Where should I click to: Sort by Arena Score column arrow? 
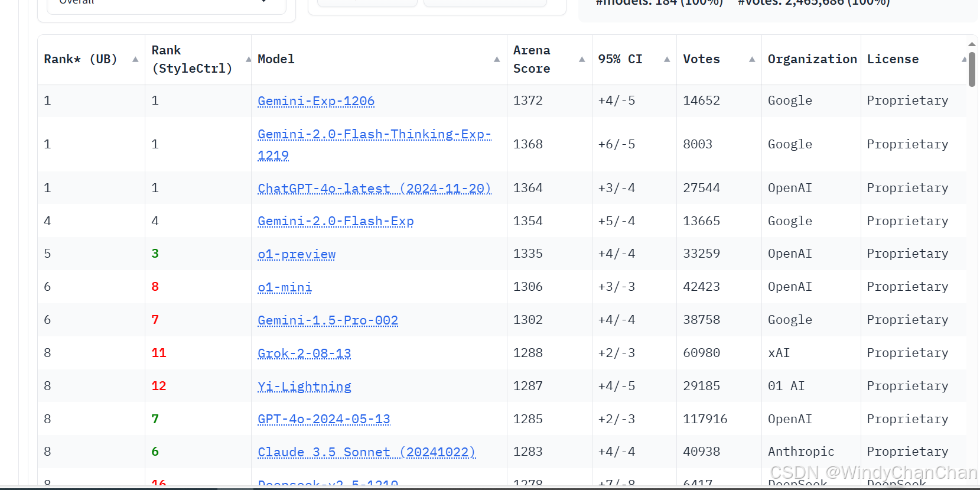pyautogui.click(x=582, y=60)
